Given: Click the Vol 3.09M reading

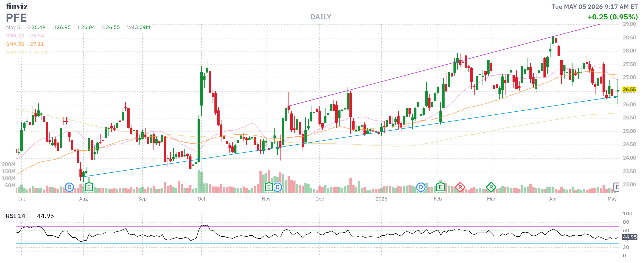Looking at the screenshot, I should tap(139, 27).
